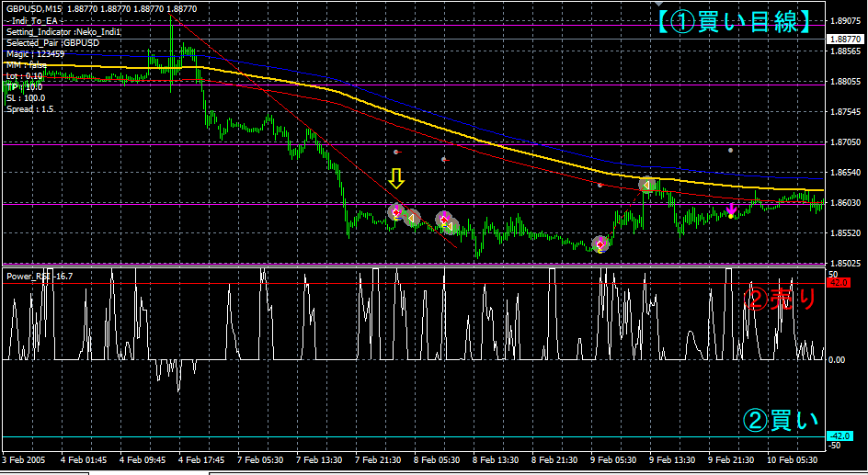Click price level 1.87050 on the axis
Viewport: 868px width, 475px height.
click(x=846, y=142)
